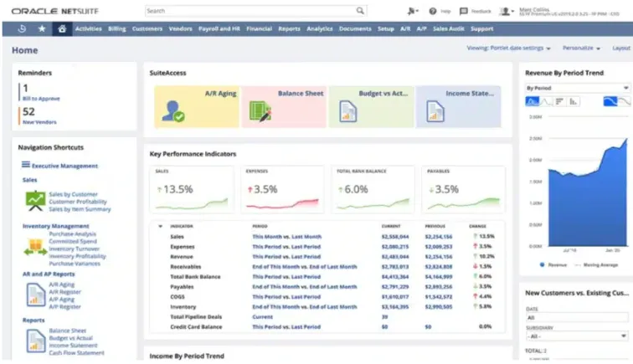Open the Financial menu
The image size is (633, 364).
[260, 28]
